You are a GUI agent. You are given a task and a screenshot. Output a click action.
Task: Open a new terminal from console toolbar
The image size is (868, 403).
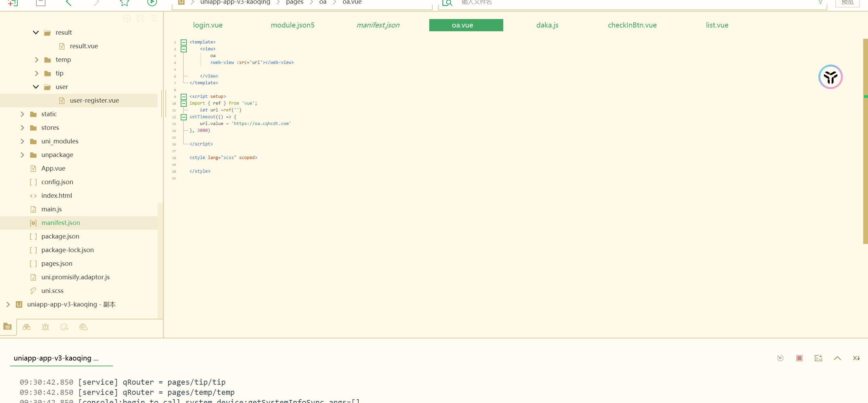coord(818,358)
